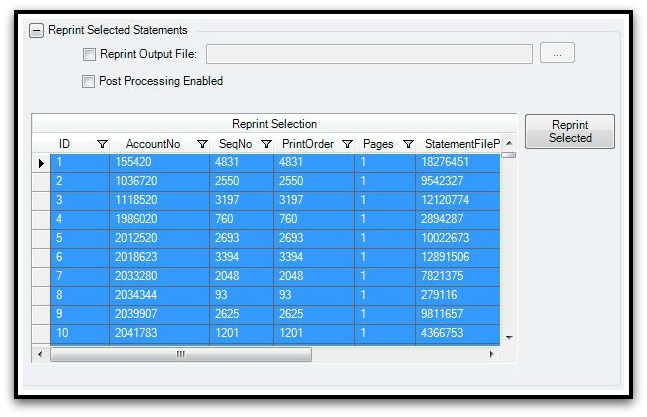This screenshot has width=647, height=417.
Task: Collapse the Reprint Selected Statements section
Action: 36,31
